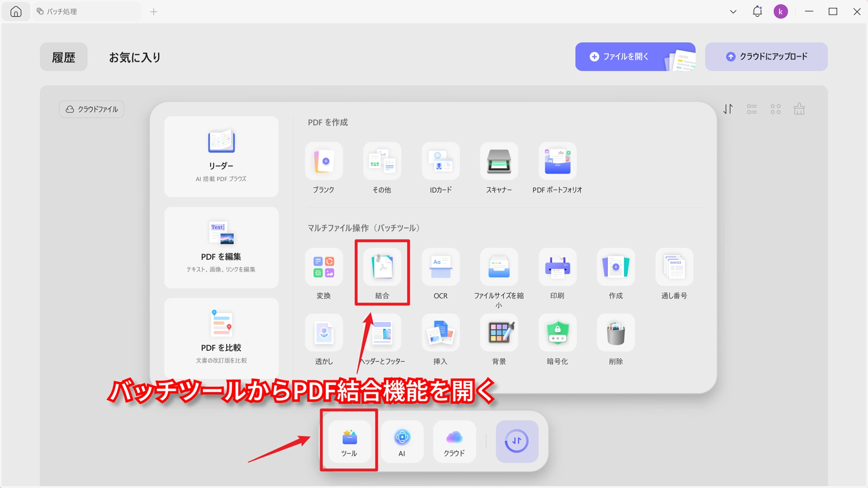Screen dimensions: 868x488
Task: Open the クラウド item in bottom dock
Action: 455,442
